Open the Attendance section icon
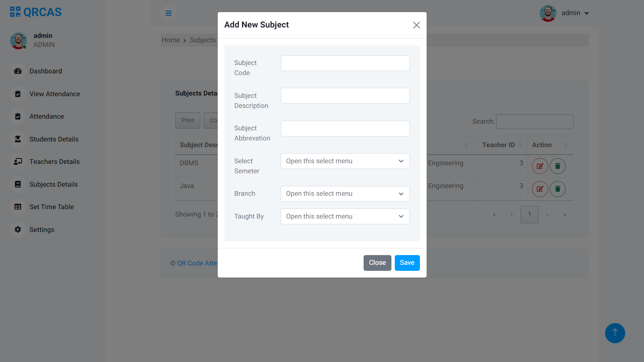The width and height of the screenshot is (644, 362). tap(18, 116)
